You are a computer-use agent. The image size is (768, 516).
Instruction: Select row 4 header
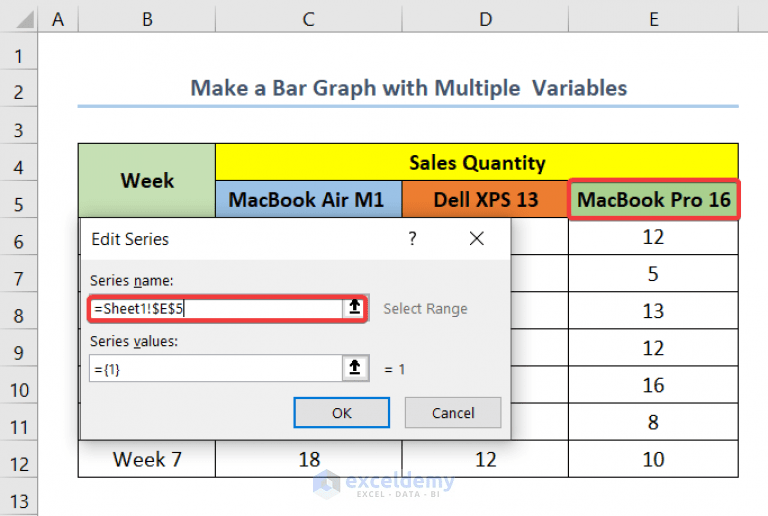tap(19, 163)
